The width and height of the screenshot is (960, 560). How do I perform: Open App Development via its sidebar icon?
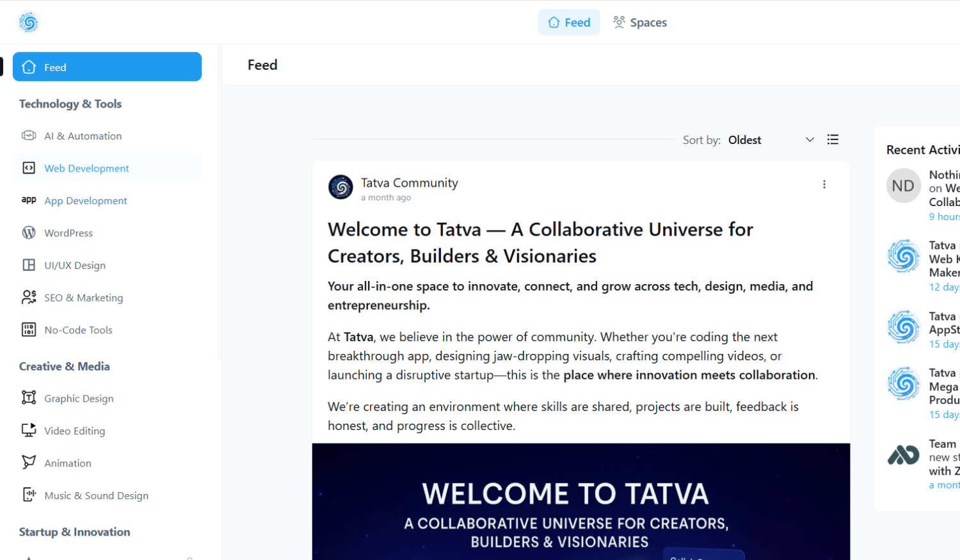(29, 200)
